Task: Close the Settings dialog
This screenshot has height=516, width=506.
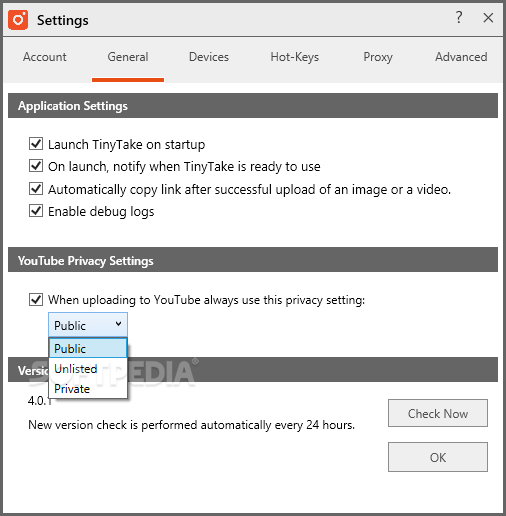Action: point(488,18)
